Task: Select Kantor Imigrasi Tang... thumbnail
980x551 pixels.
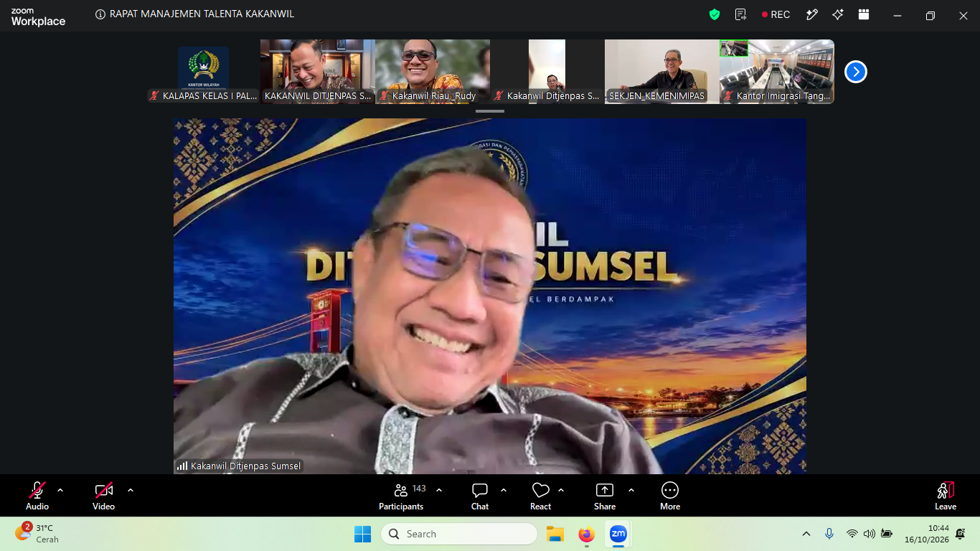Action: [777, 72]
